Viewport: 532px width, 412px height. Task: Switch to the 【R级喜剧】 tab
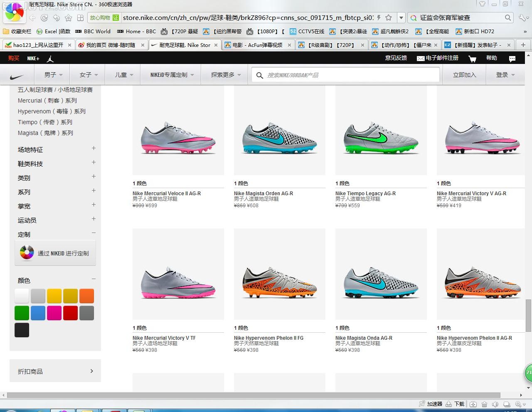pyautogui.click(x=331, y=45)
